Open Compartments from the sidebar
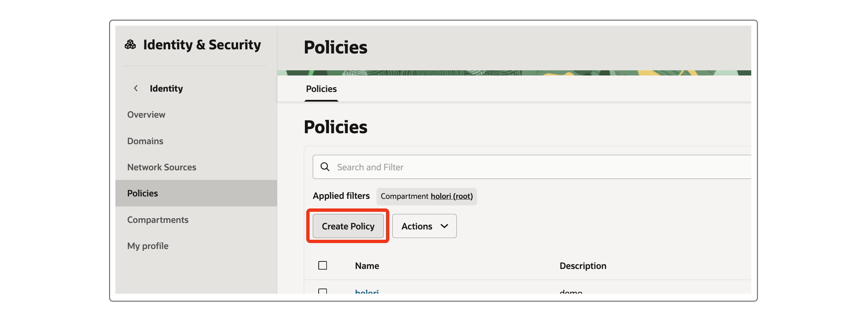The height and width of the screenshot is (323, 868). [x=157, y=220]
